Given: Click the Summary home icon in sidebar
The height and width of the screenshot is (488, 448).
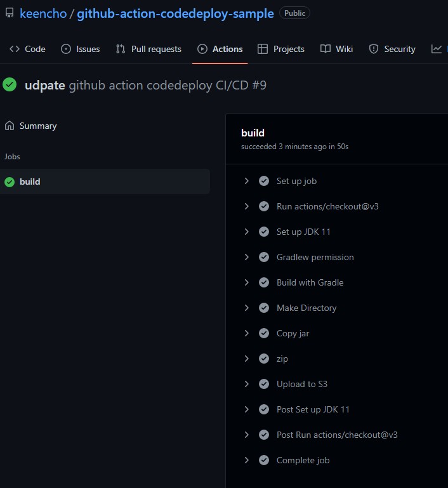Looking at the screenshot, I should (10, 126).
